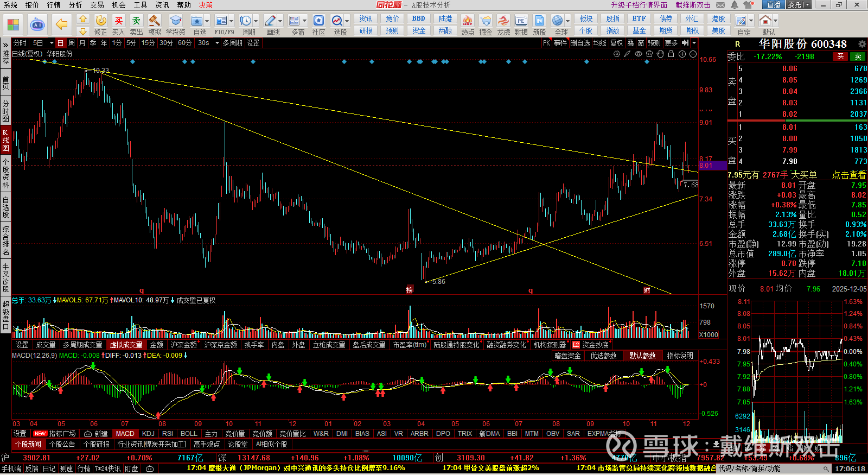
Task: Open the 数据 PE data icon
Action: click(x=521, y=21)
